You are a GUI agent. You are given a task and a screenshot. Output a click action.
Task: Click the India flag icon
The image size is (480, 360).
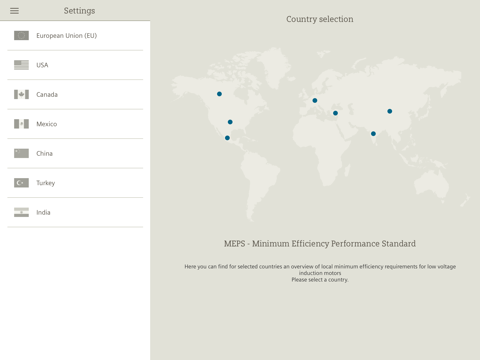(x=21, y=212)
